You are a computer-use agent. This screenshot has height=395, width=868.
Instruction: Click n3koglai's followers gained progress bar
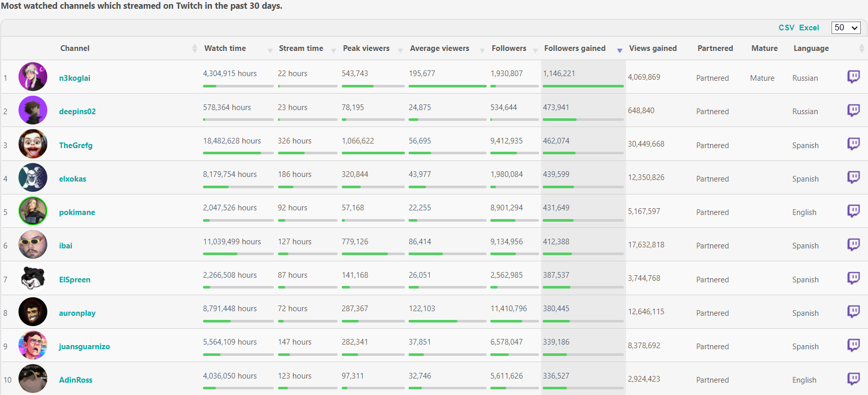click(583, 86)
